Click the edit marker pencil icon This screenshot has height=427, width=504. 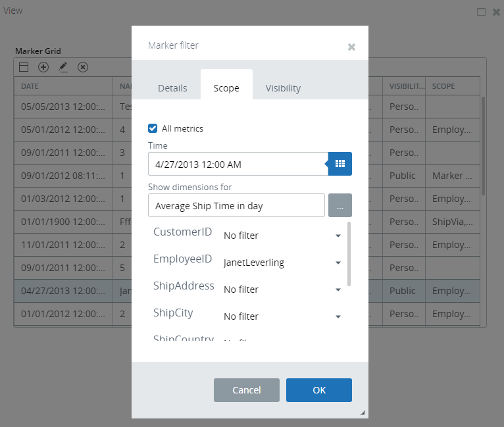pos(63,67)
